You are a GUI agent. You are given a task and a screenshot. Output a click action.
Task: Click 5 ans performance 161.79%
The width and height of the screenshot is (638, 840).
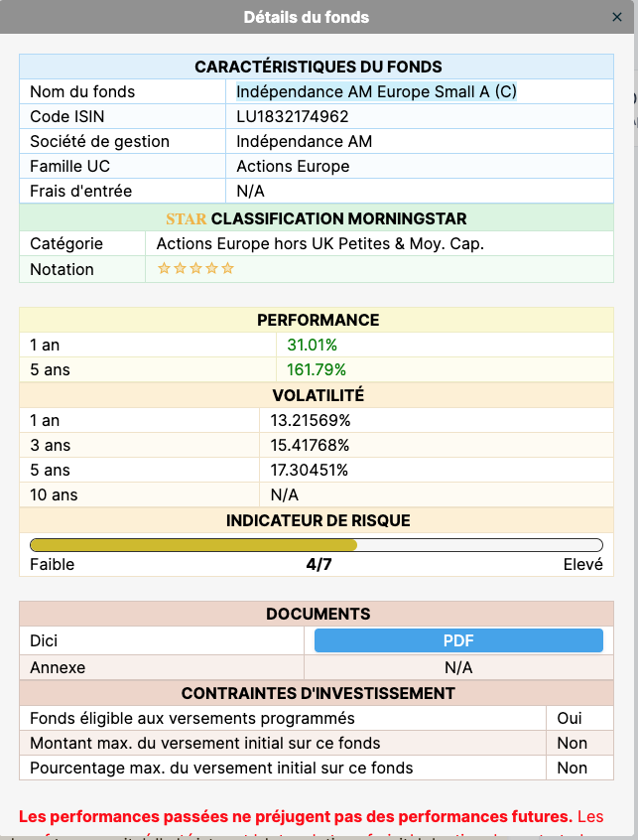[x=317, y=369]
